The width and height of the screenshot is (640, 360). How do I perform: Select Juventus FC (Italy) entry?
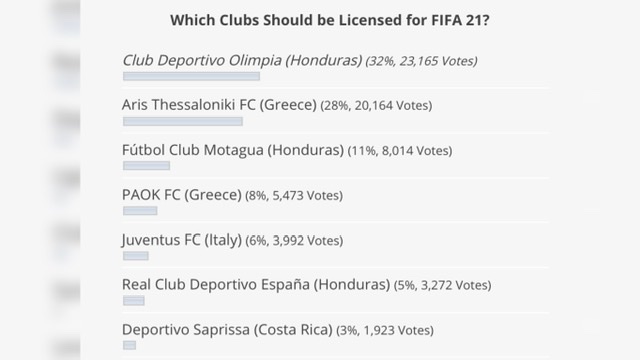pyautogui.click(x=182, y=240)
